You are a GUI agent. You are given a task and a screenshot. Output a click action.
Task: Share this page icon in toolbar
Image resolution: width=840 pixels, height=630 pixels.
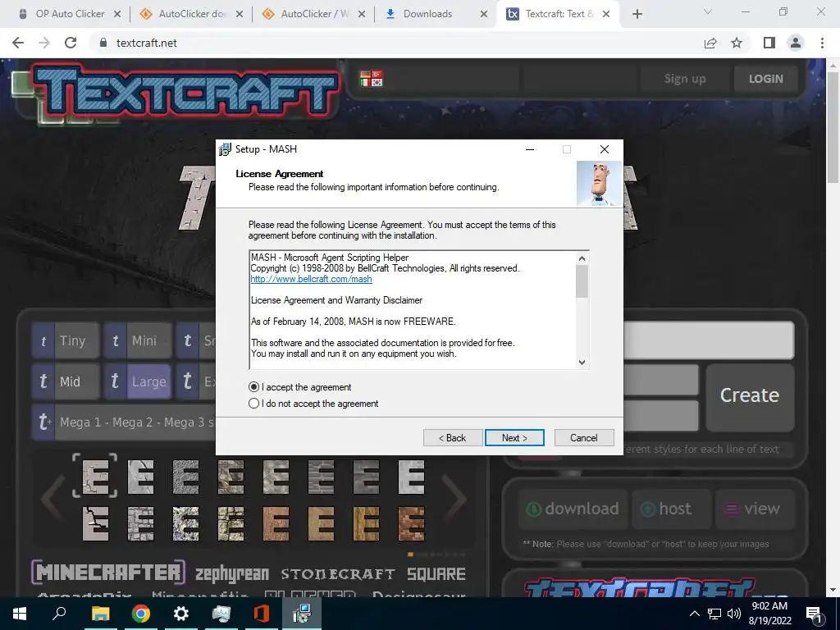click(710, 43)
